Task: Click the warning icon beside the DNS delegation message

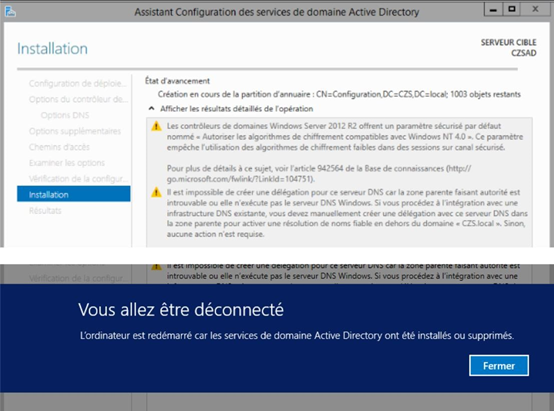Action: pyautogui.click(x=156, y=193)
